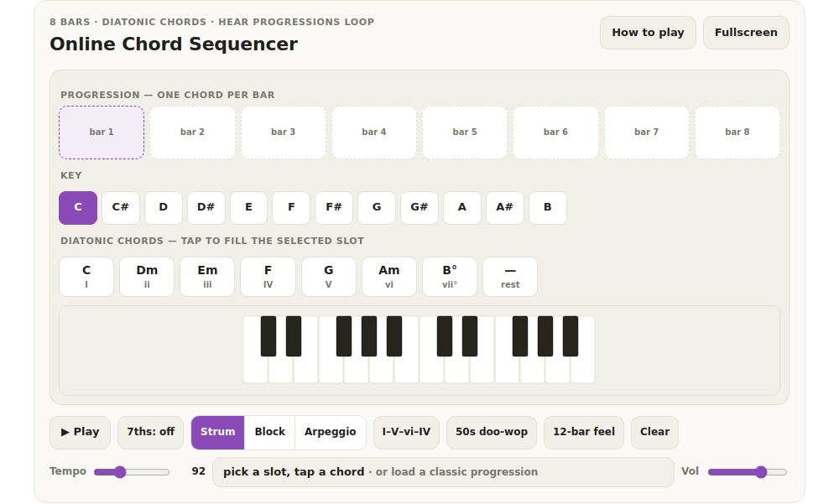Choose the key of F
The width and height of the screenshot is (839, 504).
pyautogui.click(x=291, y=208)
